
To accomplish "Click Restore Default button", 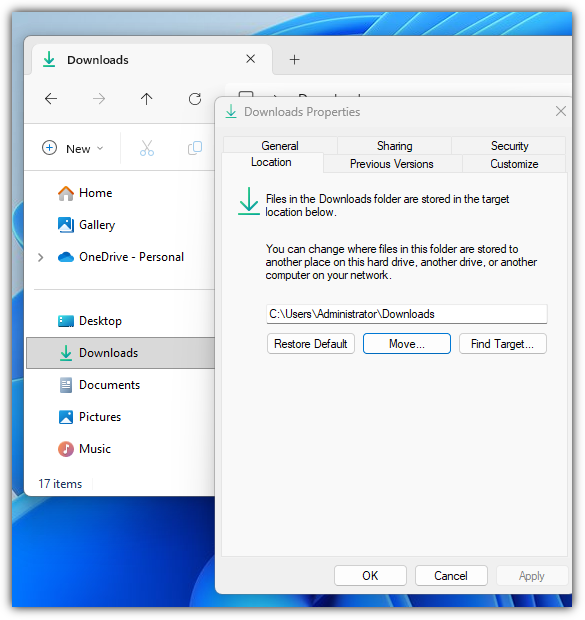I will tap(310, 344).
